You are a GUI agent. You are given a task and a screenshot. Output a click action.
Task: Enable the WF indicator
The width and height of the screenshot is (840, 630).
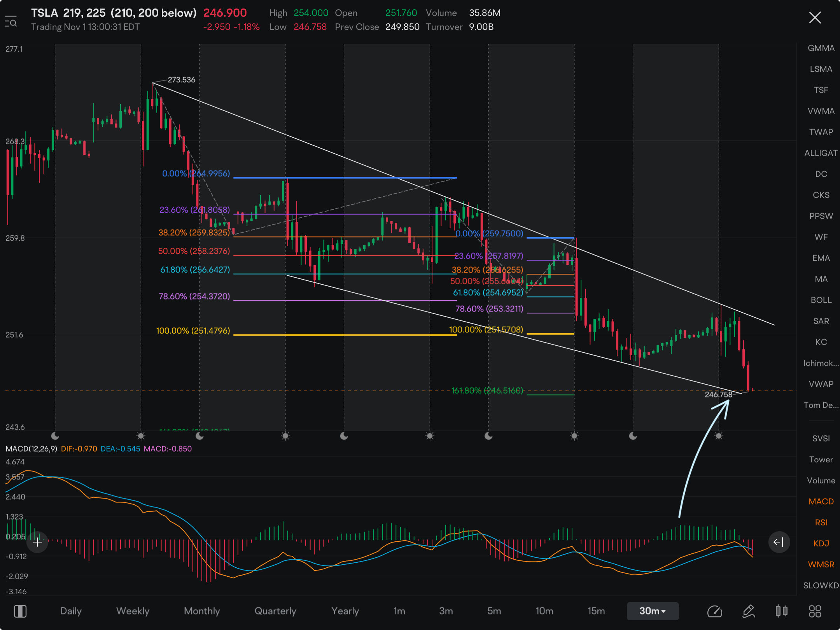821,237
